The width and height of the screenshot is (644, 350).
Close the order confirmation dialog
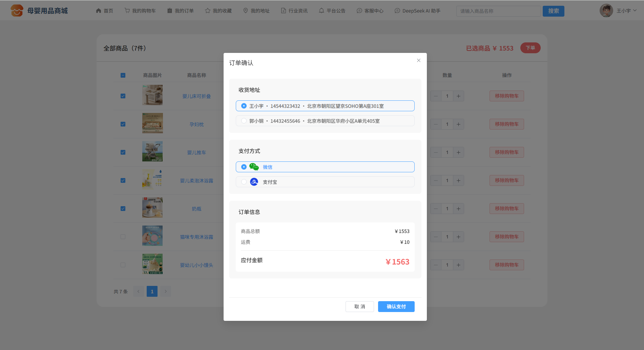click(x=418, y=60)
